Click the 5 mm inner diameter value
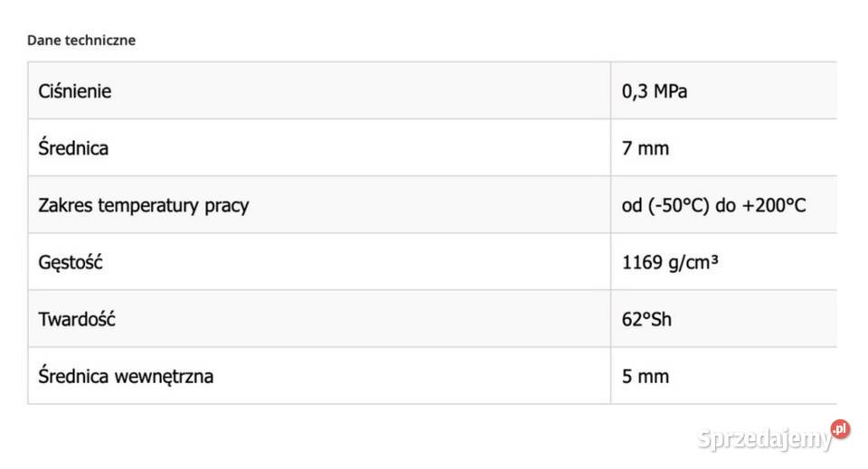868x469 pixels. [646, 376]
